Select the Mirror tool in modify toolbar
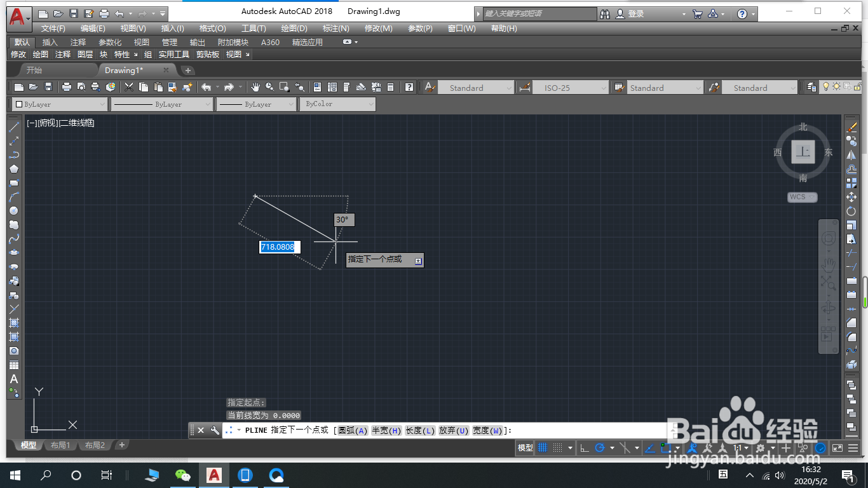The height and width of the screenshot is (488, 868). pos(851,155)
